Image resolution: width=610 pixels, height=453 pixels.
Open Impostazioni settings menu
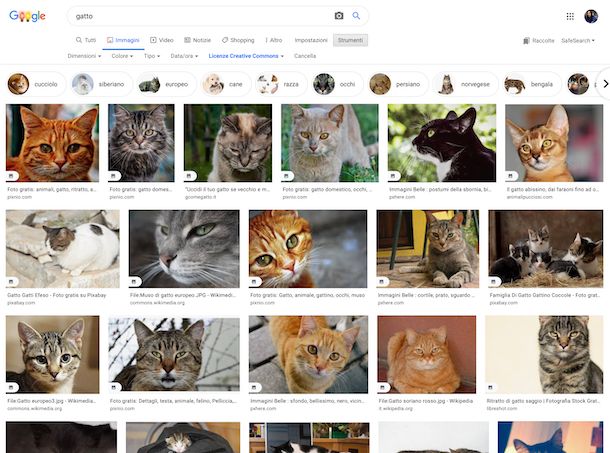311,40
